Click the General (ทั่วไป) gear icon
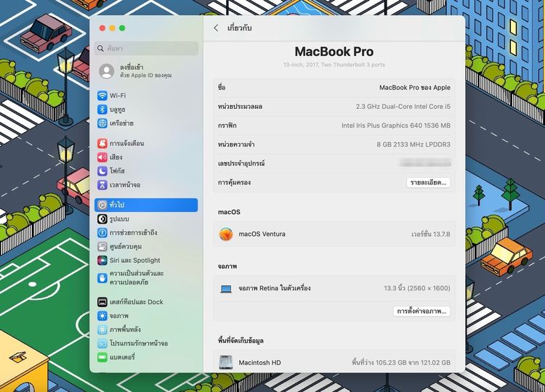The image size is (545, 392). pos(102,205)
